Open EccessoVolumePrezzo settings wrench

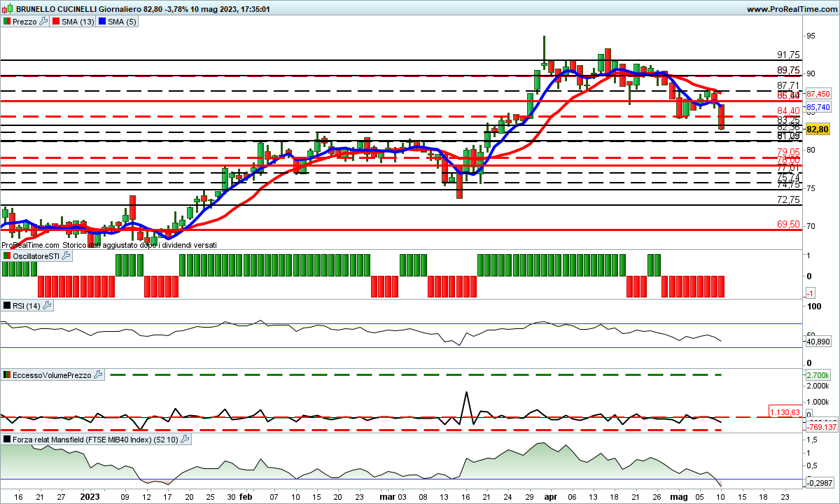[x=99, y=375]
